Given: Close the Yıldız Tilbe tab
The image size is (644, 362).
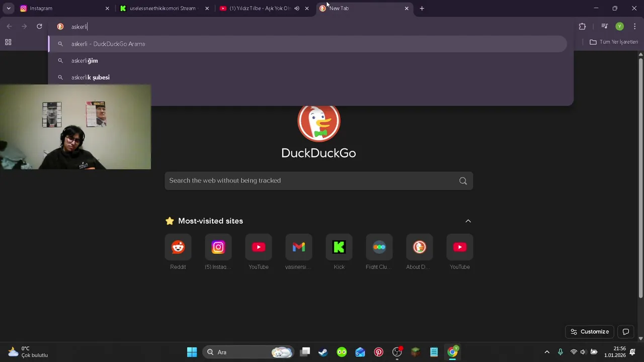Looking at the screenshot, I should pos(307,8).
